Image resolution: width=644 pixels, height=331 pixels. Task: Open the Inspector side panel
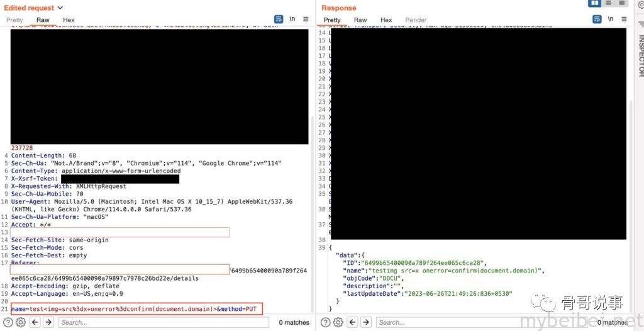pyautogui.click(x=640, y=55)
